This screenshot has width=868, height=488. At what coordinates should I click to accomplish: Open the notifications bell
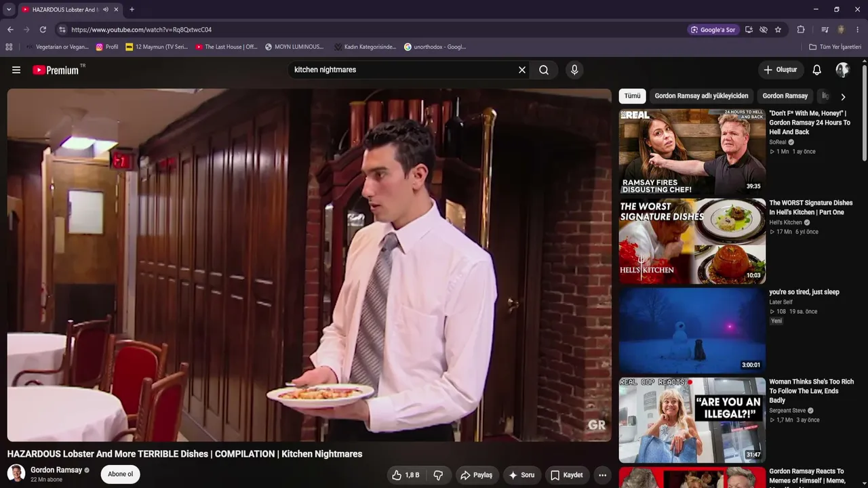[817, 70]
